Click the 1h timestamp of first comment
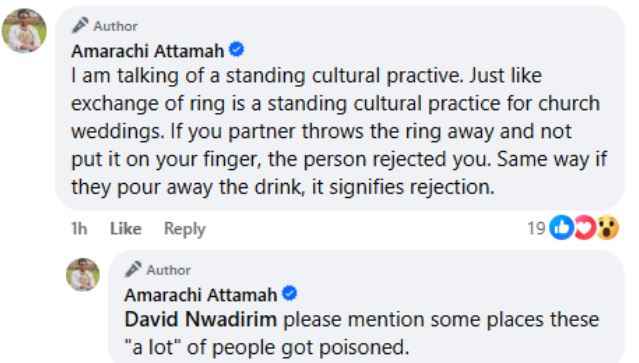The width and height of the screenshot is (639, 363). [x=79, y=229]
